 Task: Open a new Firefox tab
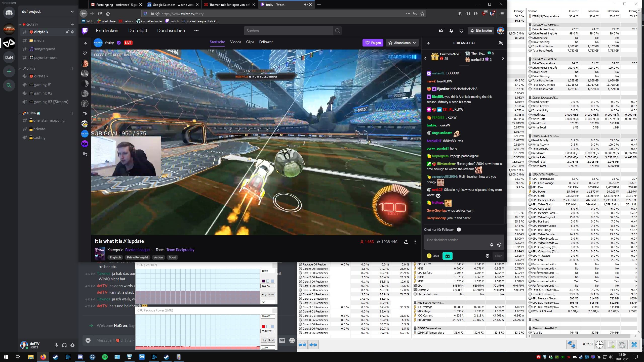(319, 4)
